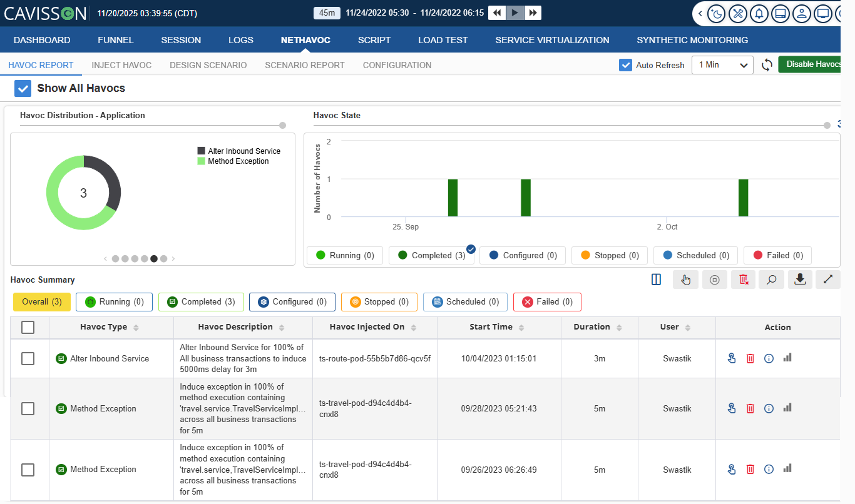Viewport: 855px width, 504px height.
Task: Click the wrench and screwdriver tools icon
Action: tap(739, 13)
